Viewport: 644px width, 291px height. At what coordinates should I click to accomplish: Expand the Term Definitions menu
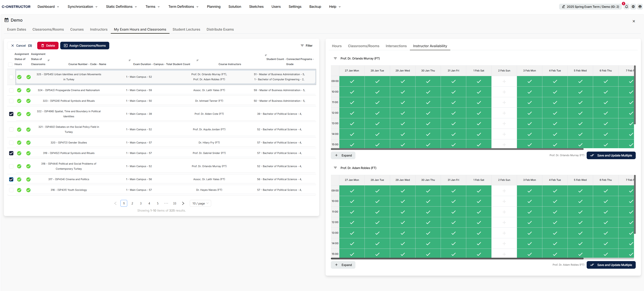pyautogui.click(x=183, y=7)
